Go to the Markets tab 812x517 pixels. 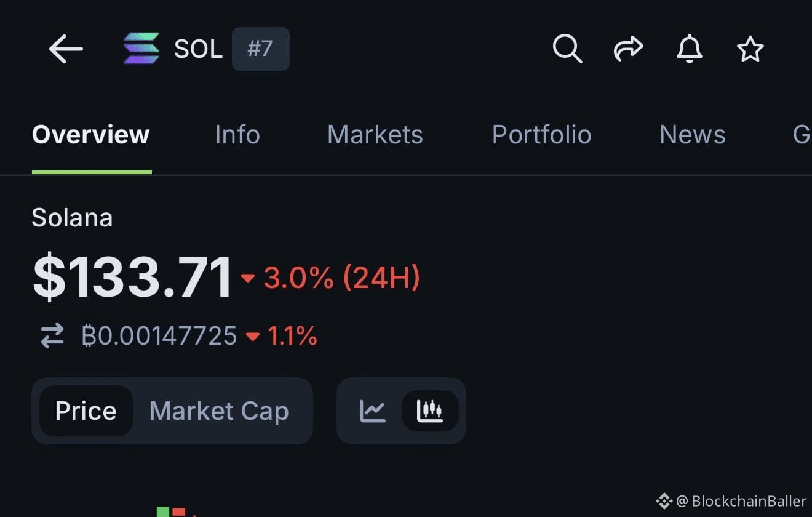(x=375, y=135)
